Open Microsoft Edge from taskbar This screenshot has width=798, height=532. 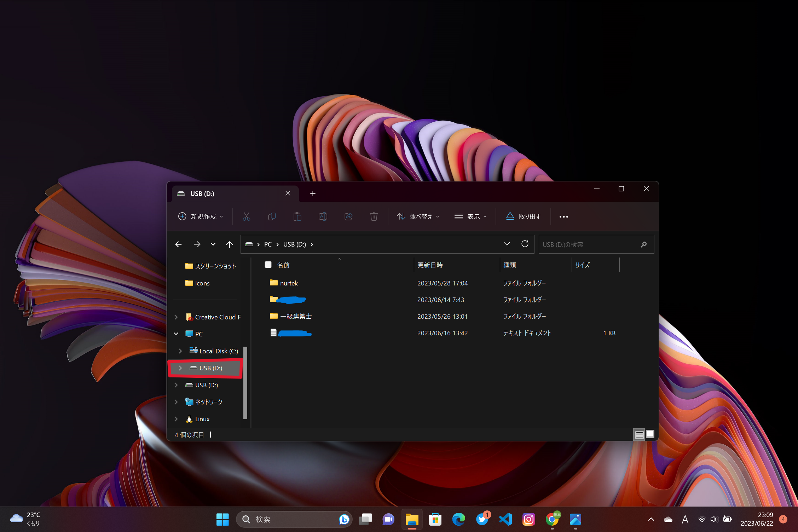click(x=458, y=519)
